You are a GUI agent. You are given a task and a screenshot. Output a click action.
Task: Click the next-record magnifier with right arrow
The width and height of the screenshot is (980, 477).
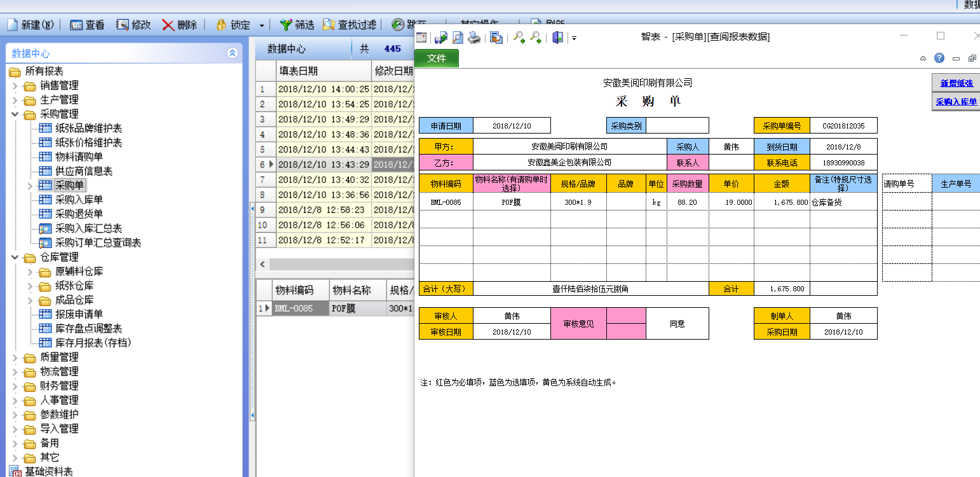[x=536, y=38]
